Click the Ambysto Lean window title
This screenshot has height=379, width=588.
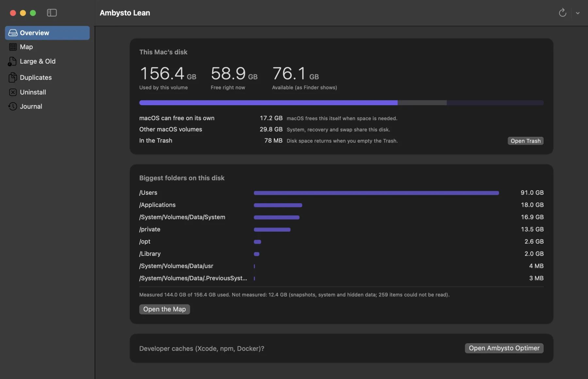tap(125, 13)
